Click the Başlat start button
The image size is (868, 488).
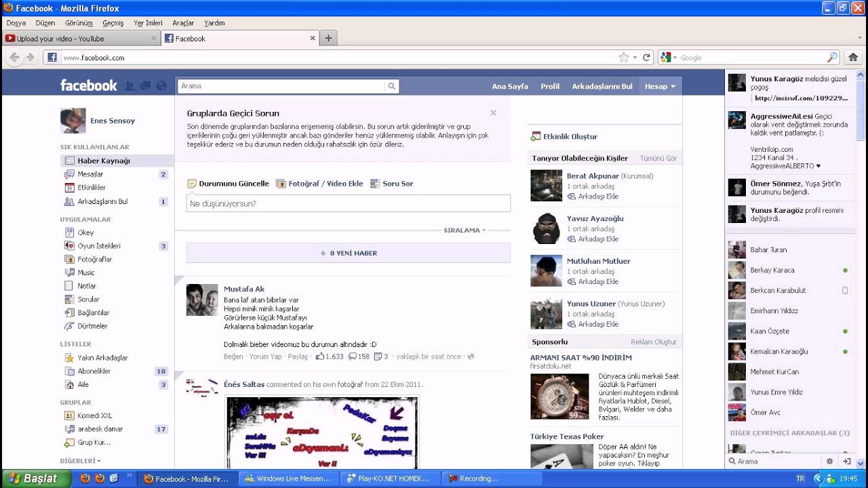pyautogui.click(x=35, y=479)
